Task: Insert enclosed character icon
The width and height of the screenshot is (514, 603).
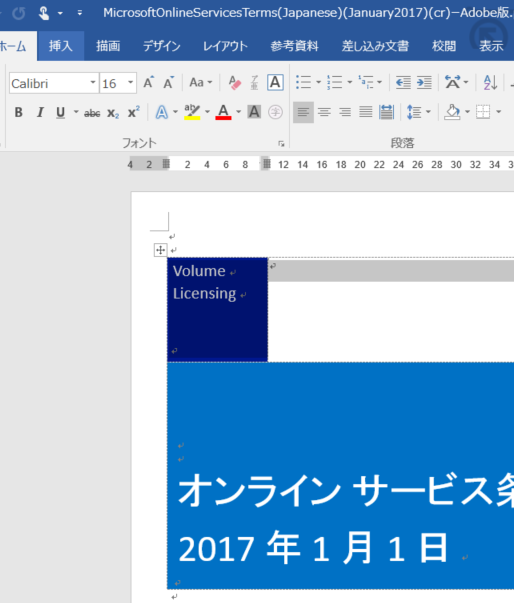Action: tap(275, 113)
